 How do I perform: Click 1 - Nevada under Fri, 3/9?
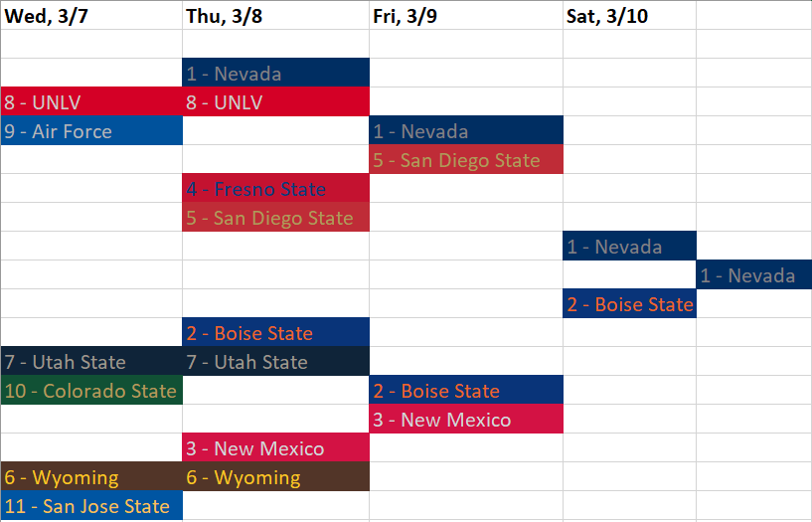pyautogui.click(x=465, y=131)
